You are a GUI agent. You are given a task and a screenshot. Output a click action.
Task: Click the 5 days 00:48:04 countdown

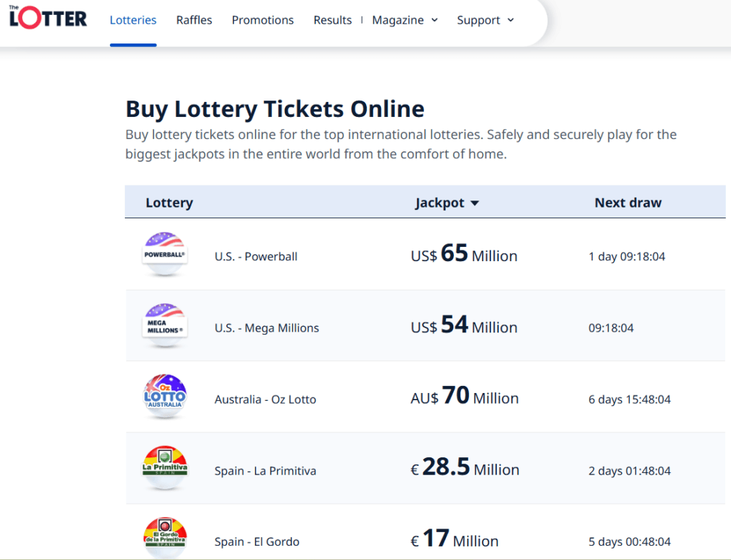630,542
